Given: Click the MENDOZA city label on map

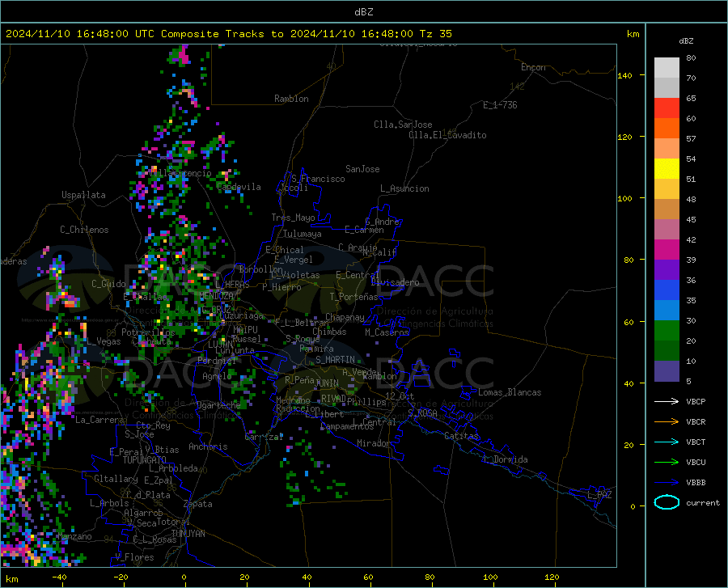Looking at the screenshot, I should point(216,296).
